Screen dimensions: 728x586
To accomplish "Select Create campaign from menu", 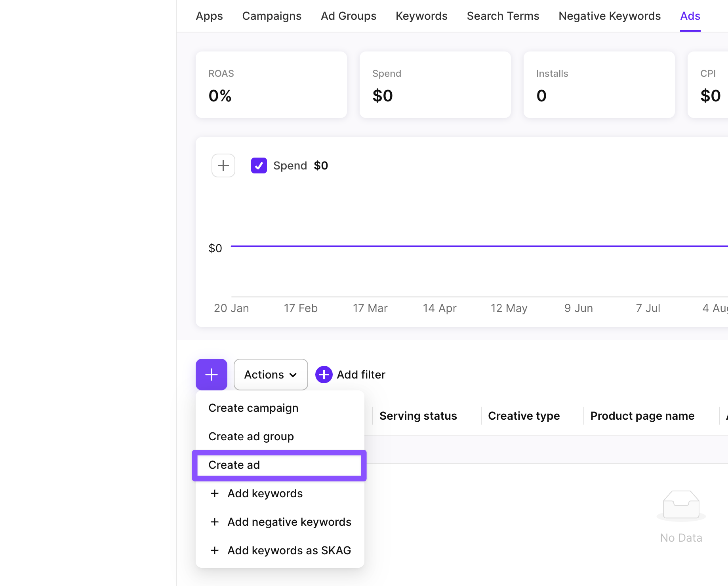I will (x=253, y=408).
